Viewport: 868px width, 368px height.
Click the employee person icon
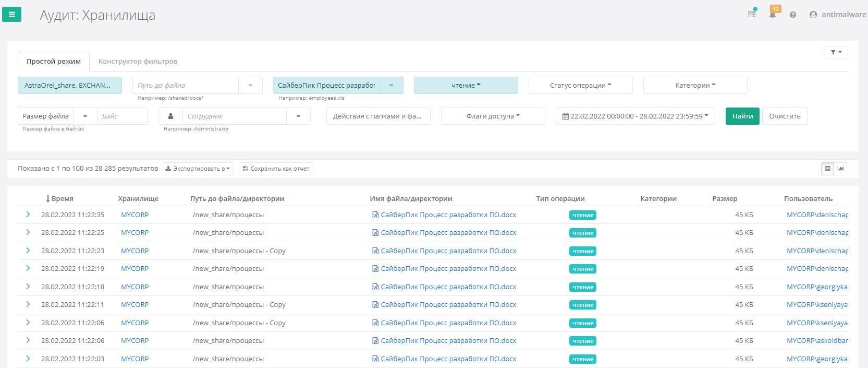(x=170, y=116)
